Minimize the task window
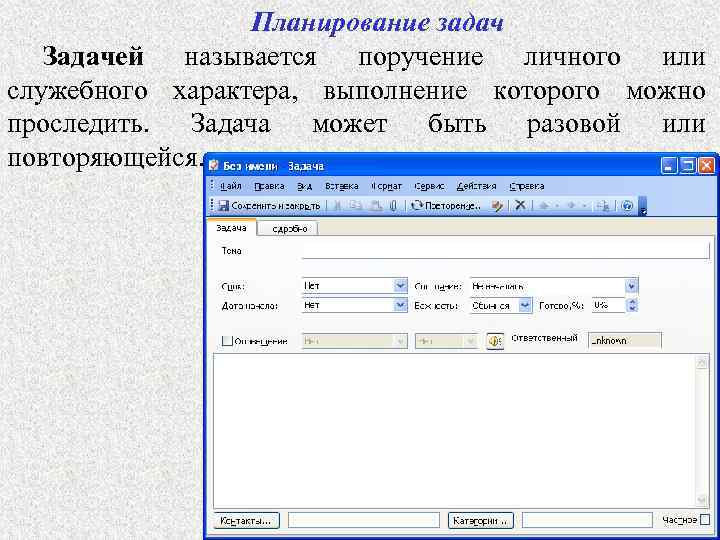 669,166
